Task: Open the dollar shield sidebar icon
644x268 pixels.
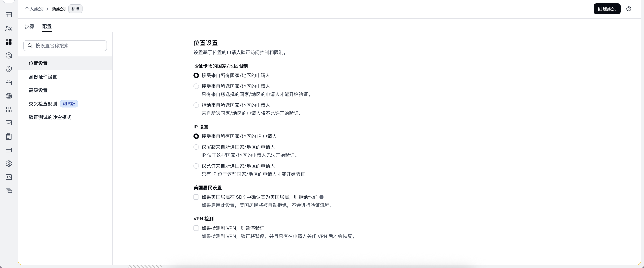Action: (x=9, y=69)
